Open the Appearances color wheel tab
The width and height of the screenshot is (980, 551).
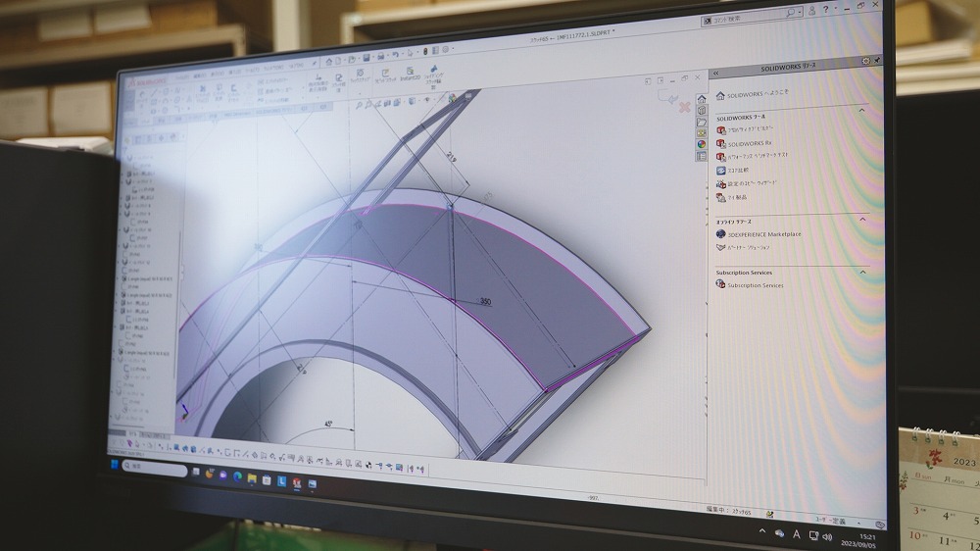(x=702, y=144)
